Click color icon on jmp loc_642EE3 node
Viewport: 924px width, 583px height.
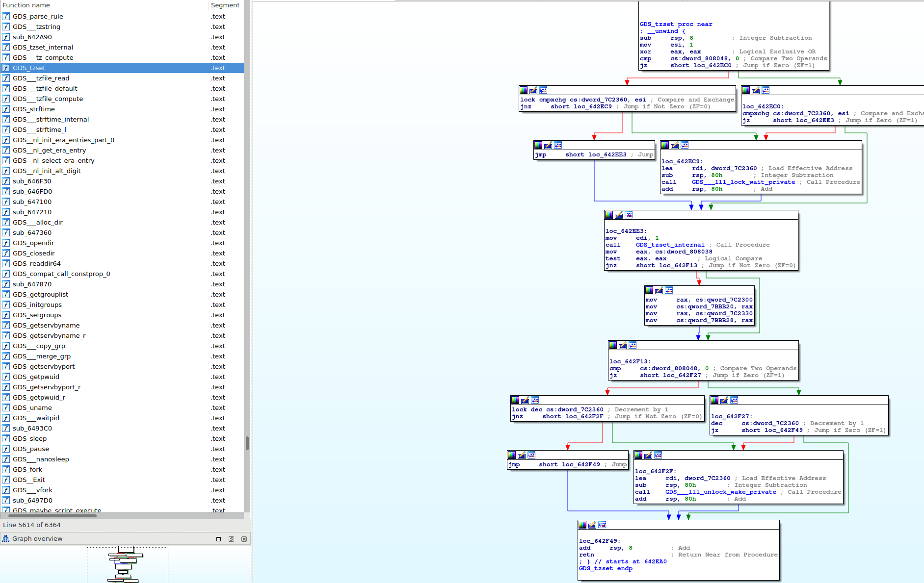(538, 145)
